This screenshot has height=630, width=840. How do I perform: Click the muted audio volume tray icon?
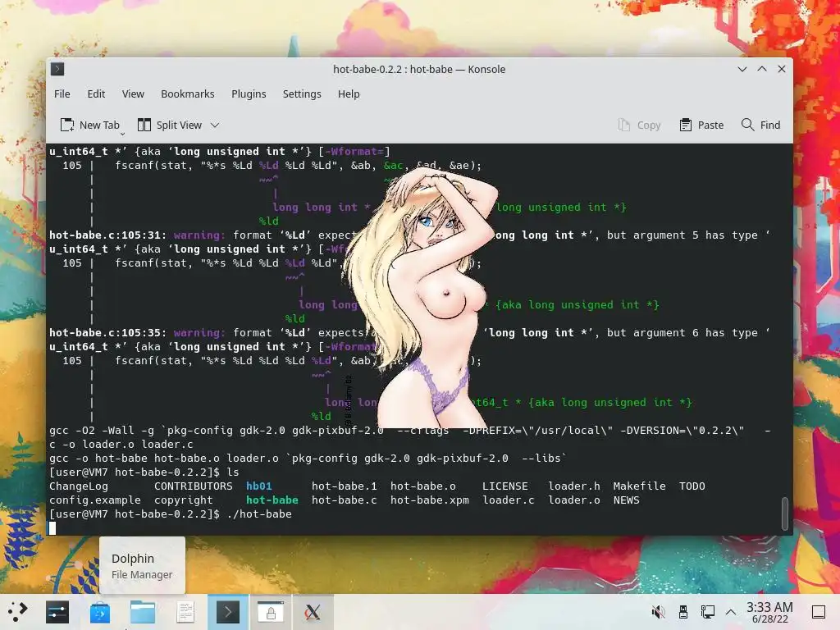[658, 612]
